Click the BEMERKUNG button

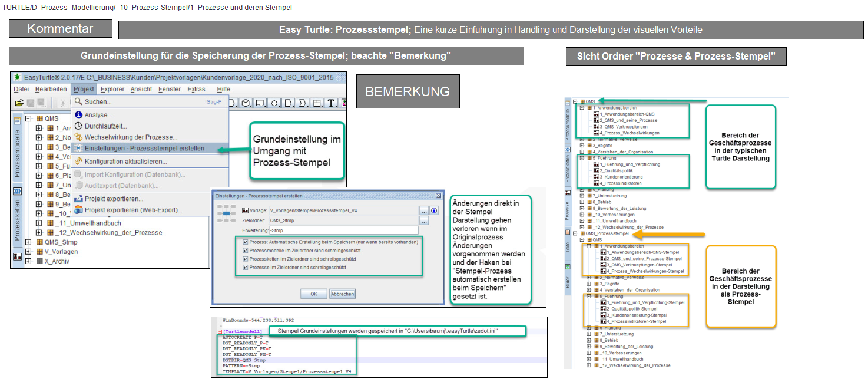click(408, 91)
